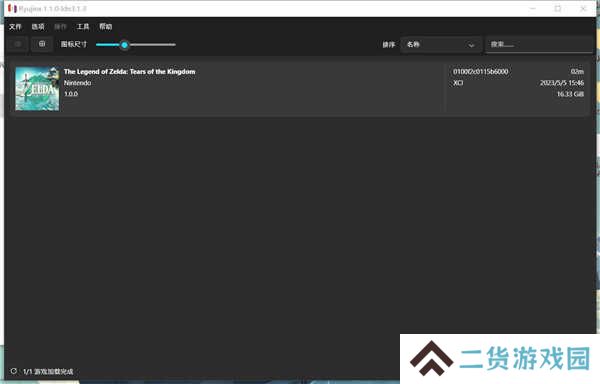Select The Legend of Zelda game title
The width and height of the screenshot is (600, 384).
coord(129,72)
